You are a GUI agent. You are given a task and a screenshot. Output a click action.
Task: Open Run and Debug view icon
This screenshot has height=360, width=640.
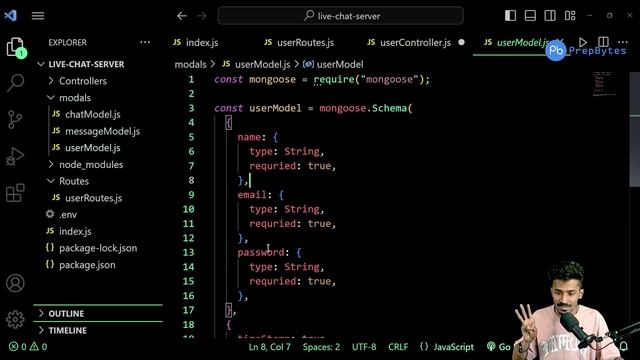pos(16,156)
